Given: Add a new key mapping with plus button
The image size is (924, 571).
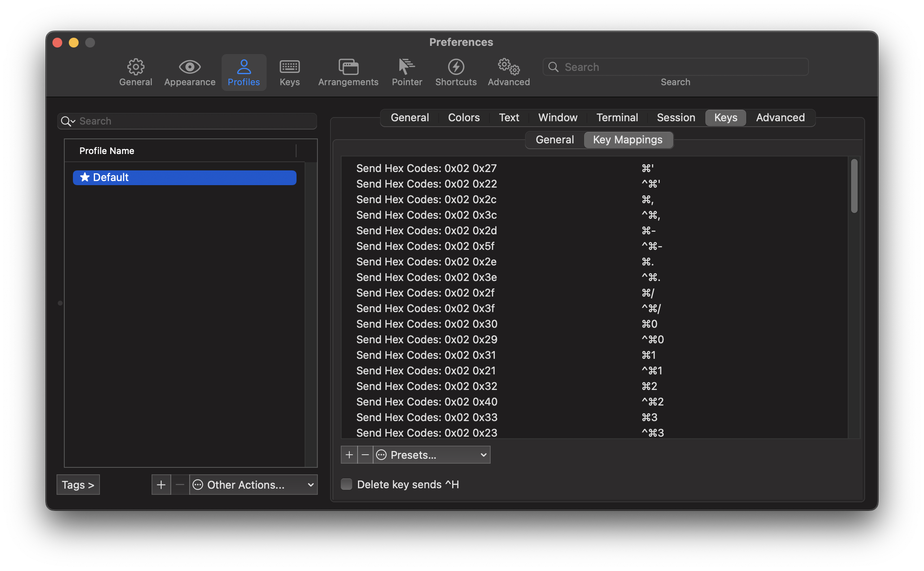Looking at the screenshot, I should click(349, 455).
